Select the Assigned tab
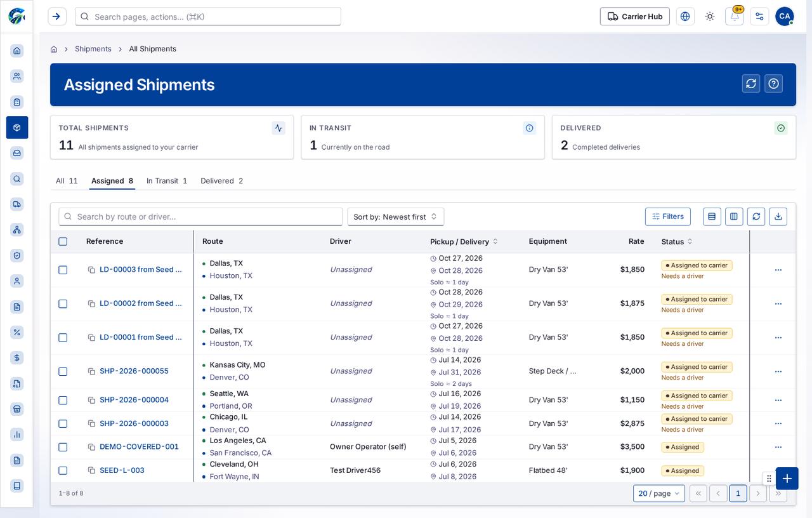This screenshot has width=812, height=518. tap(112, 181)
